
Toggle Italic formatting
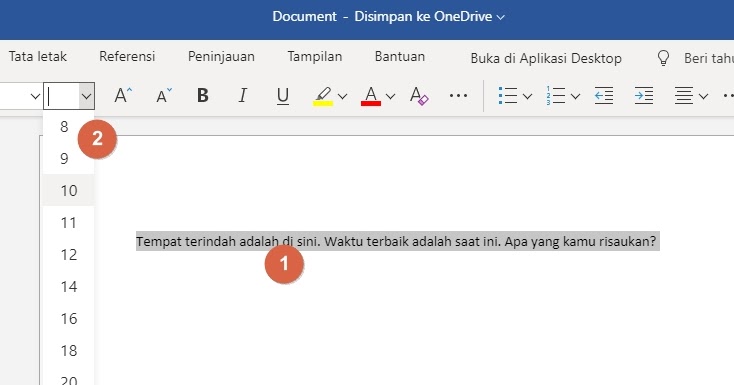pos(242,96)
